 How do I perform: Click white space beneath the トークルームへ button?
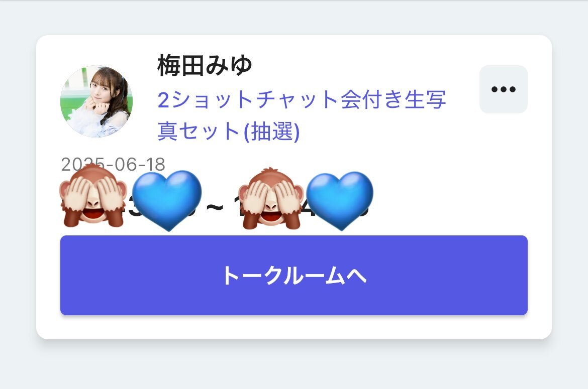point(294,327)
